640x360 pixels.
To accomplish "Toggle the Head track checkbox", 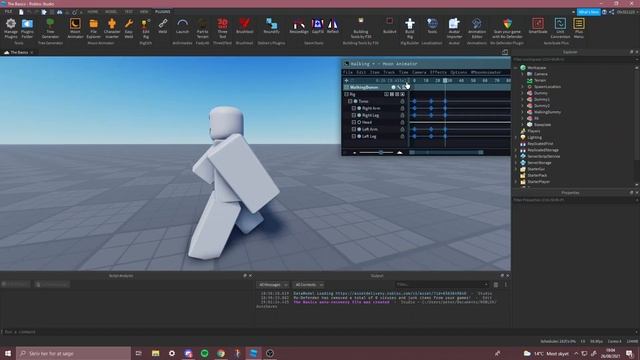I will 354,122.
